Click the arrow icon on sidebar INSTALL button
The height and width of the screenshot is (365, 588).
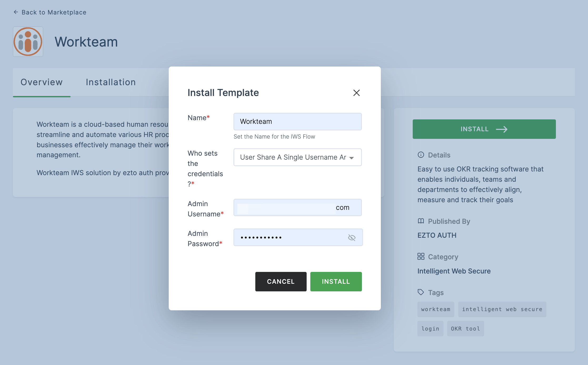(x=501, y=129)
